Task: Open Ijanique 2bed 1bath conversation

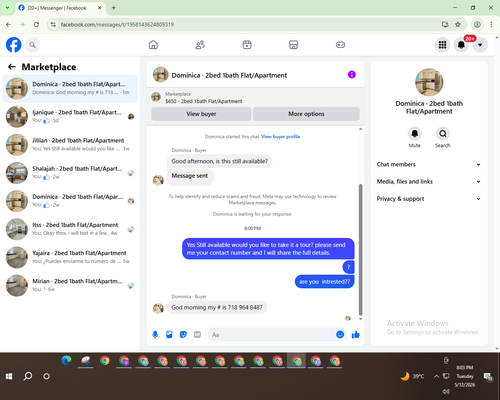Action: (70, 116)
